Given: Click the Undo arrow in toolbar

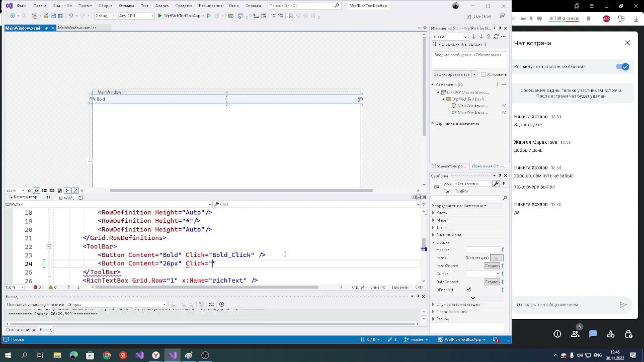Looking at the screenshot, I should click(71, 16).
